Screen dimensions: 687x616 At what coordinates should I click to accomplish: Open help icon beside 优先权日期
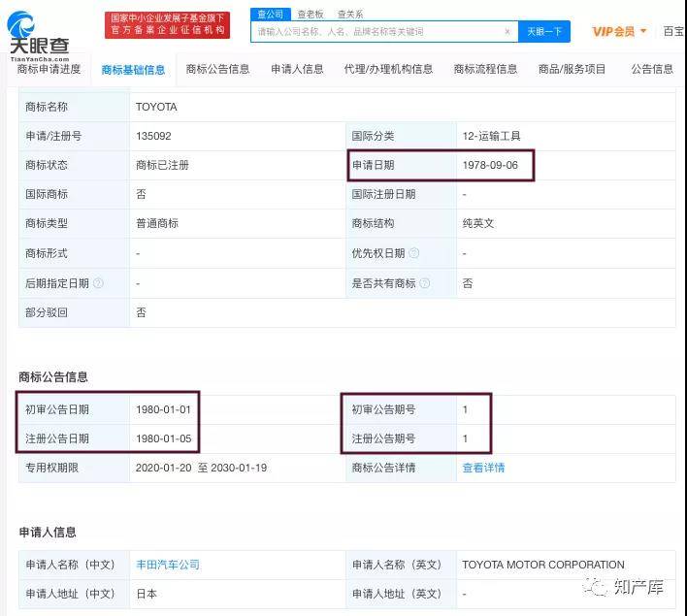413,253
